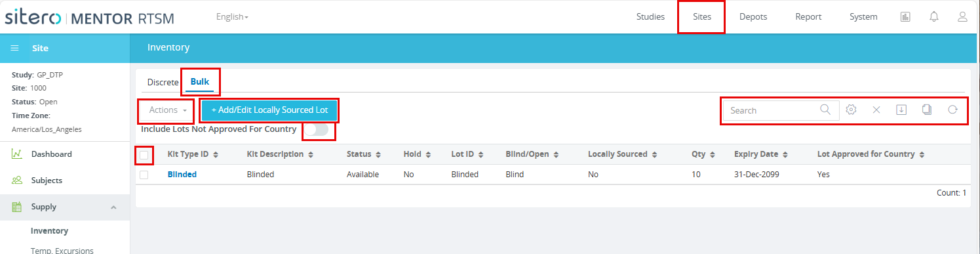Click the Status cell Available
Image resolution: width=980 pixels, height=254 pixels.
pos(363,175)
